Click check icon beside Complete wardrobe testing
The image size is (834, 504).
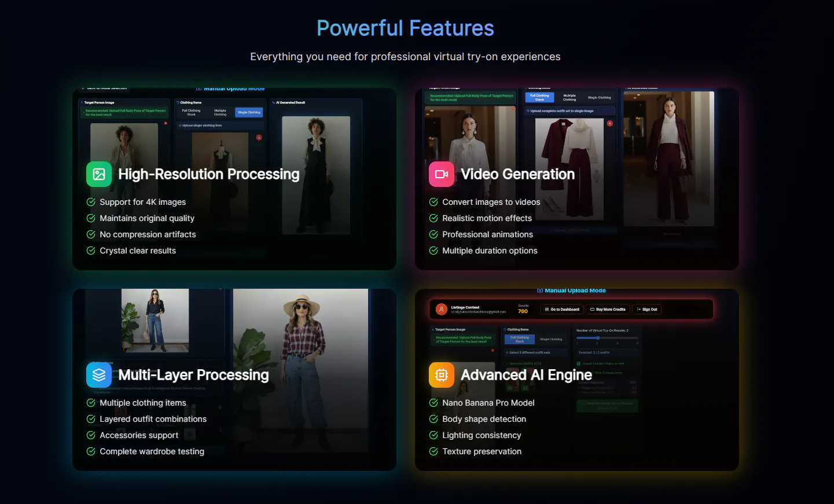(91, 451)
